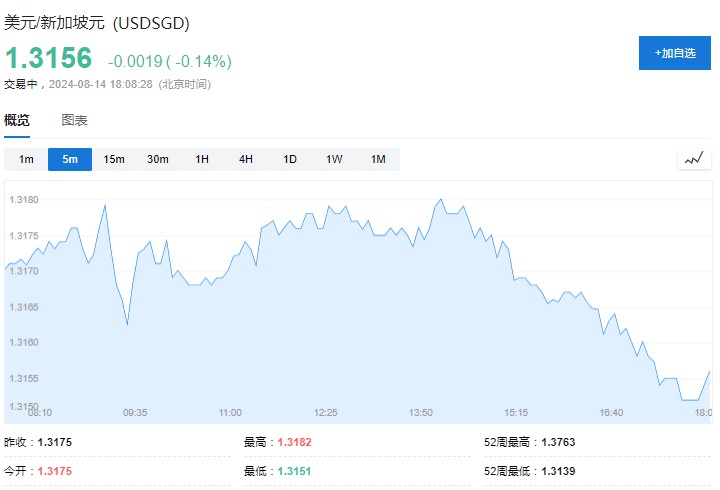Image resolution: width=720 pixels, height=490 pixels.
Task: Open the 图表 tab
Action: [75, 120]
